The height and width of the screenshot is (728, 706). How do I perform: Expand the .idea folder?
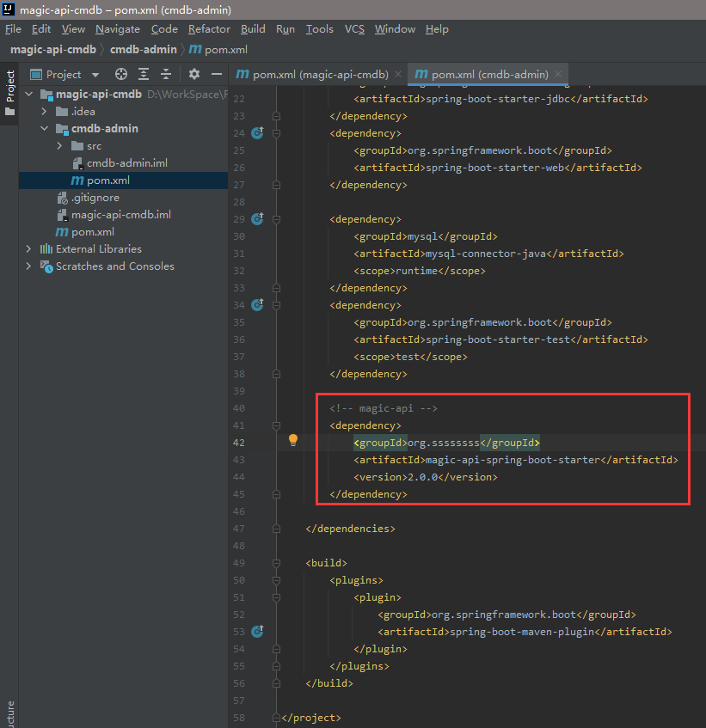pos(45,112)
